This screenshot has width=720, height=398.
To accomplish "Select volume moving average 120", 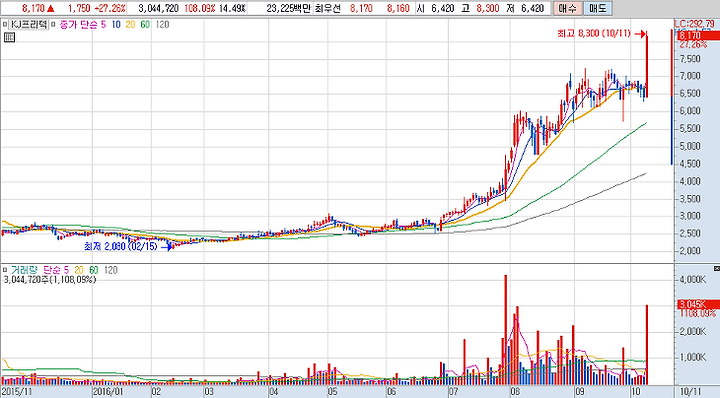I will pos(111,270).
